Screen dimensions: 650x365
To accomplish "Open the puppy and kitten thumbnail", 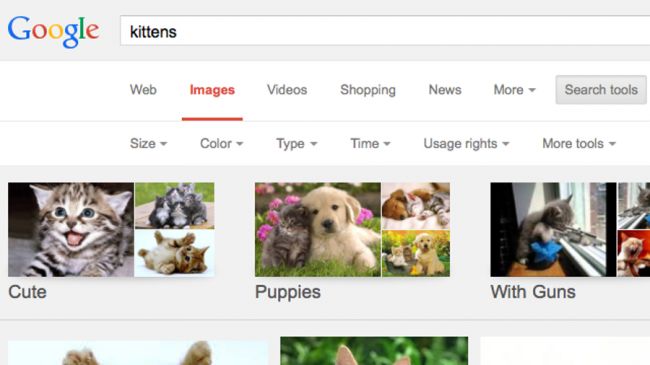I will click(318, 229).
